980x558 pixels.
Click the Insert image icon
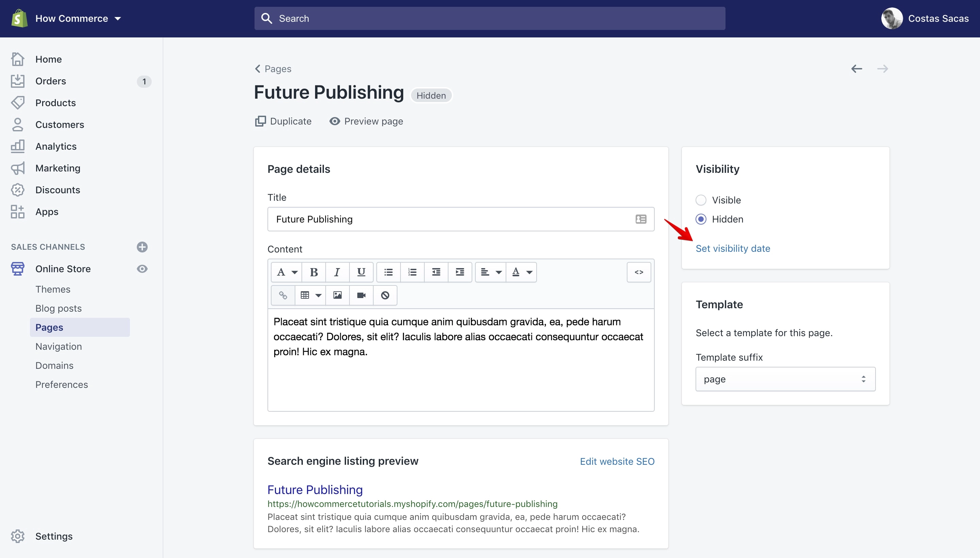pos(337,295)
